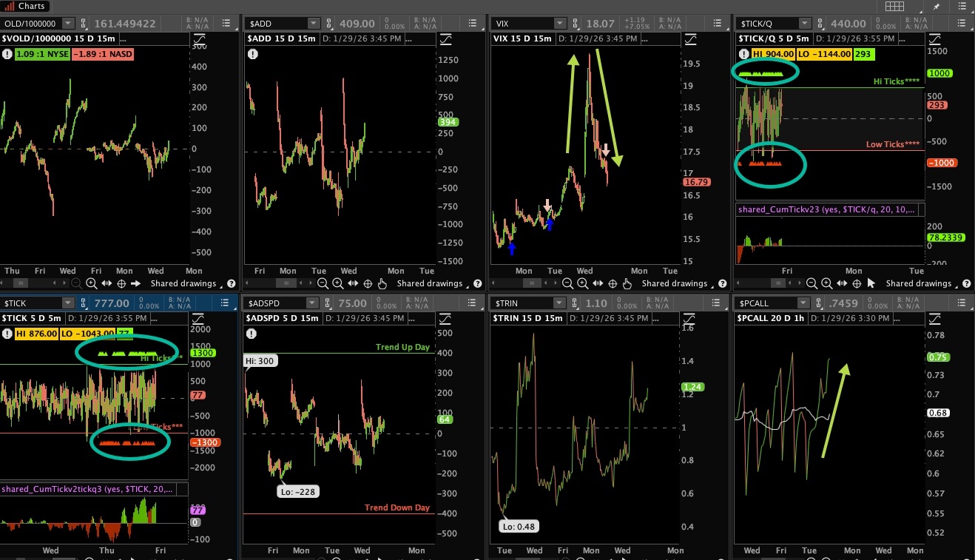Click the help icon under the $ADD chart

click(476, 283)
